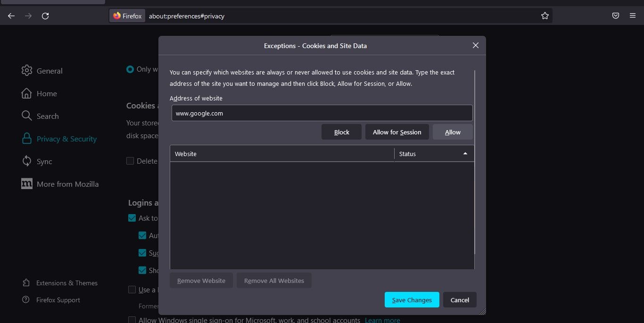The width and height of the screenshot is (644, 323).
Task: Bookmark this page with the star icon
Action: click(545, 16)
